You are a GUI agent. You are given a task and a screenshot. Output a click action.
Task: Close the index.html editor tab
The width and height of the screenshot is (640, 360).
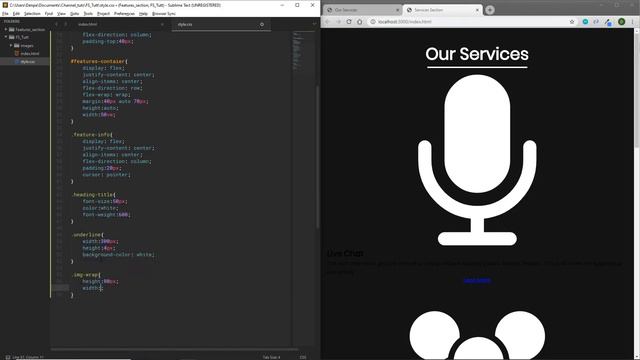[x=162, y=24]
